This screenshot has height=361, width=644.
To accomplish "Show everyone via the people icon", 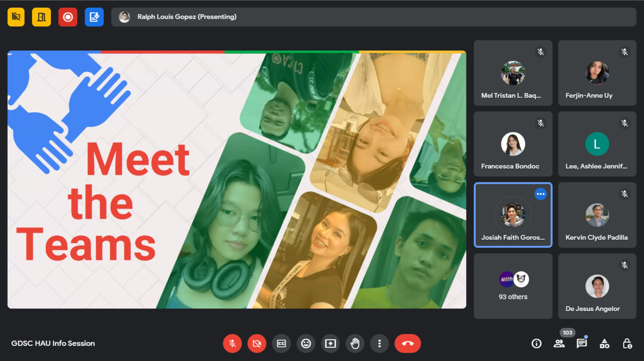I will [x=559, y=343].
